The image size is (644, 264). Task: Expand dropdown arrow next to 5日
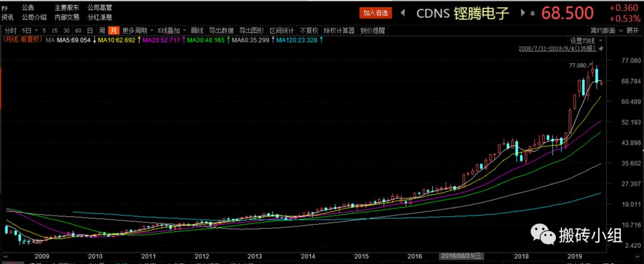point(36,30)
